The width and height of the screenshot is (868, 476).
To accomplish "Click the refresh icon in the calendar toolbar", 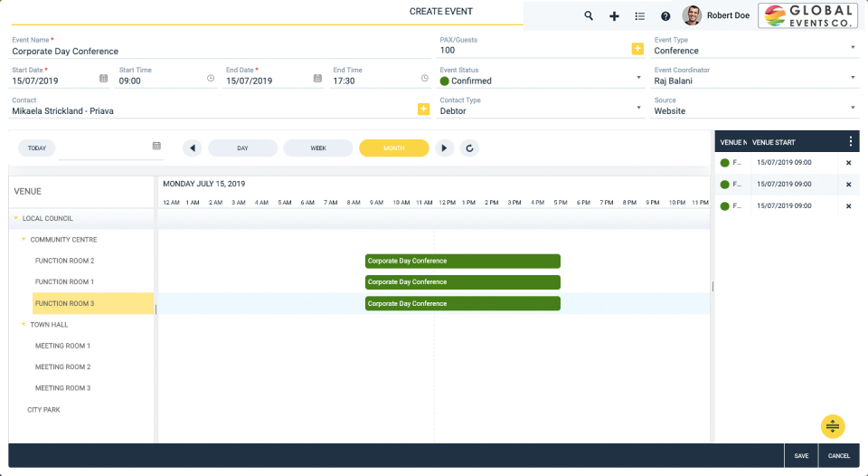I will click(468, 148).
